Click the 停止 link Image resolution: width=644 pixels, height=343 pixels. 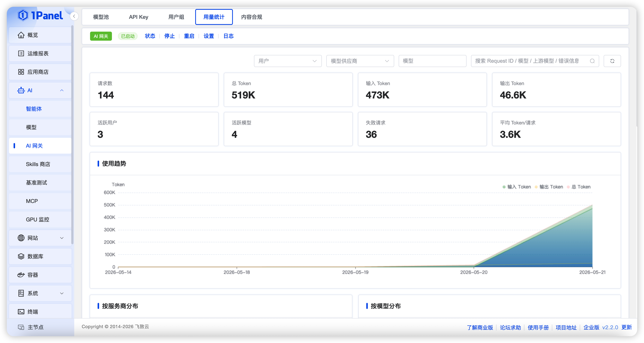[170, 36]
